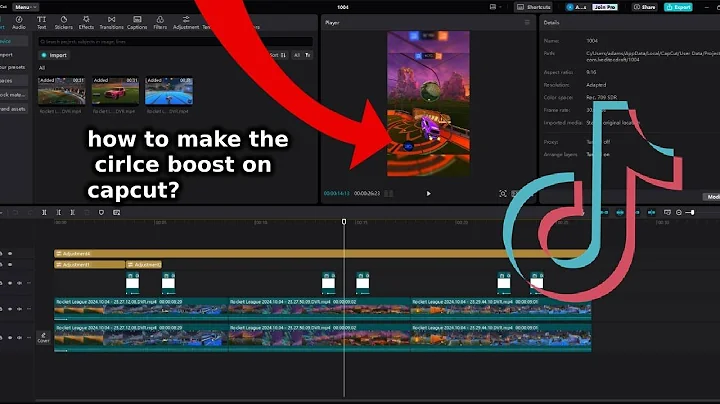Open the Audio tab
Screen dimensions: 720x404
pos(19,22)
